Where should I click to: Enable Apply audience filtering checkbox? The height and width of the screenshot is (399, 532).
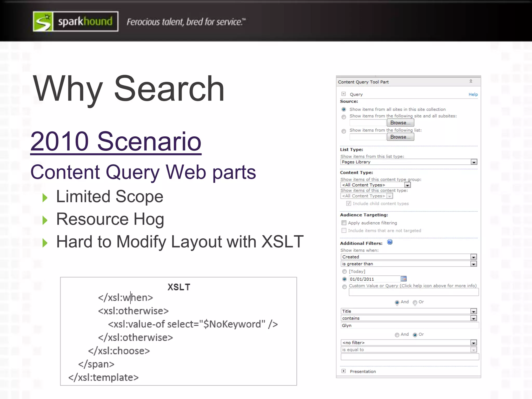pyautogui.click(x=344, y=223)
